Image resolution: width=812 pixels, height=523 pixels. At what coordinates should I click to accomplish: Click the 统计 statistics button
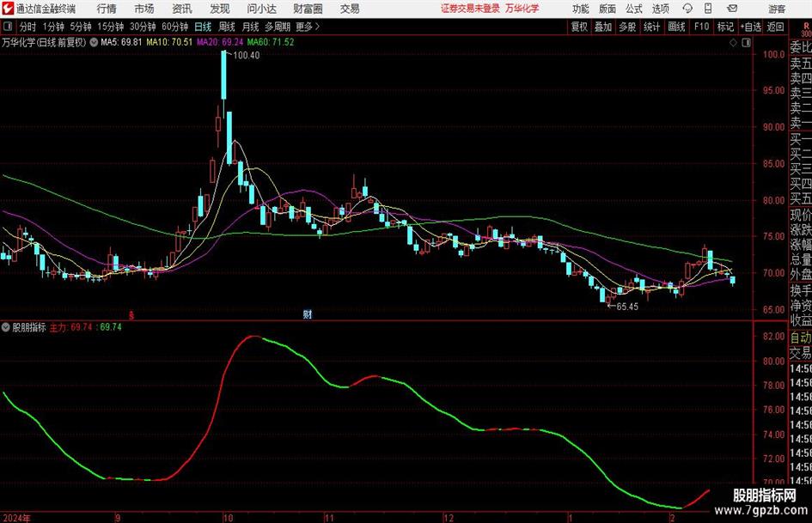coord(651,27)
